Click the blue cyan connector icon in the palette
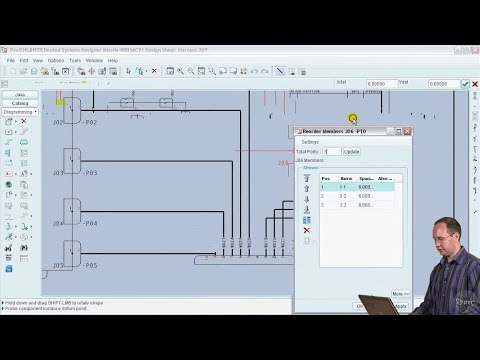Screen dimensions: 480x360 coord(24,142)
